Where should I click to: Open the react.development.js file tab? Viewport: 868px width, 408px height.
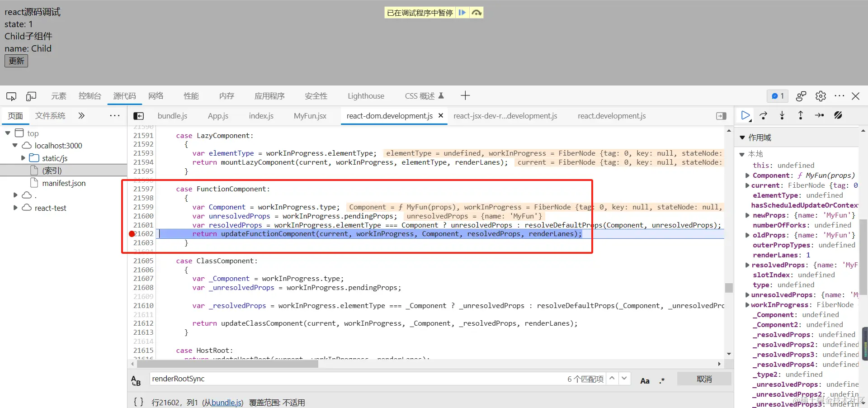[612, 116]
